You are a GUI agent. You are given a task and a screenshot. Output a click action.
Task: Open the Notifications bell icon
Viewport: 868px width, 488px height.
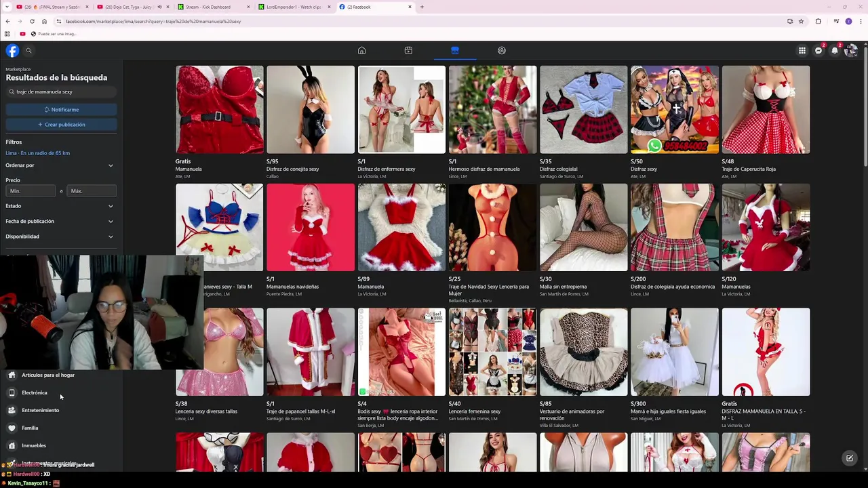click(835, 51)
